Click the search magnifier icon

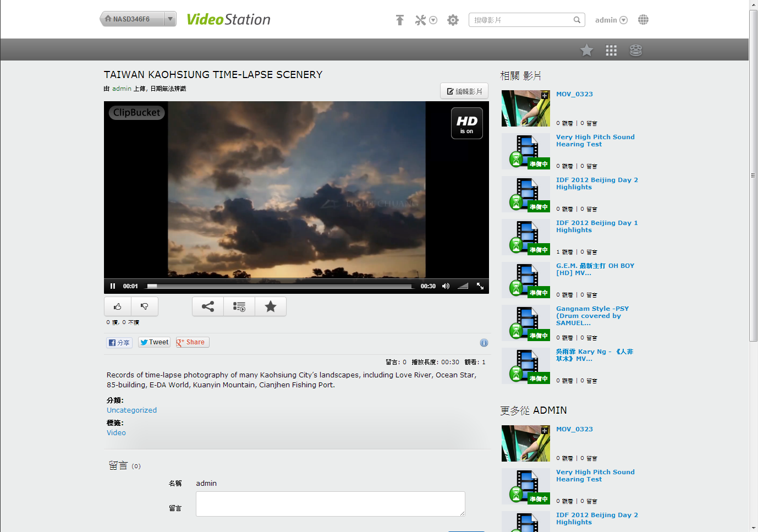click(x=576, y=20)
